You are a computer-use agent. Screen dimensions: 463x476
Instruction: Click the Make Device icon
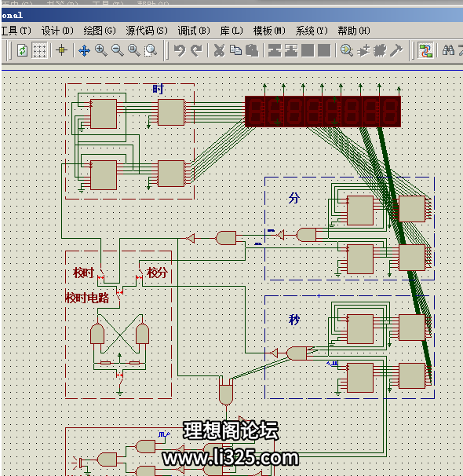pos(363,50)
